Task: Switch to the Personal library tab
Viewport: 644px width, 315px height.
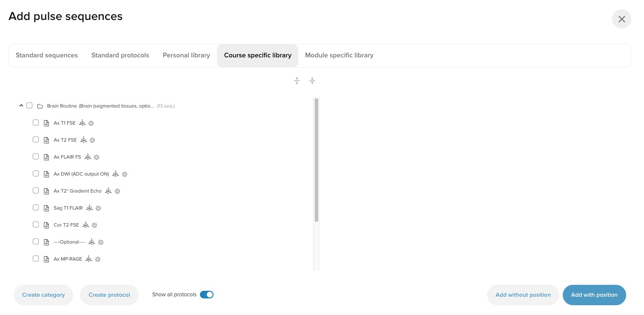Action: pos(186,55)
